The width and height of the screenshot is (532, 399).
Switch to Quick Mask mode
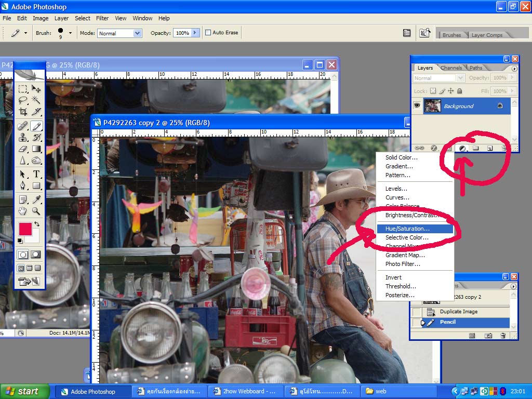tap(35, 255)
